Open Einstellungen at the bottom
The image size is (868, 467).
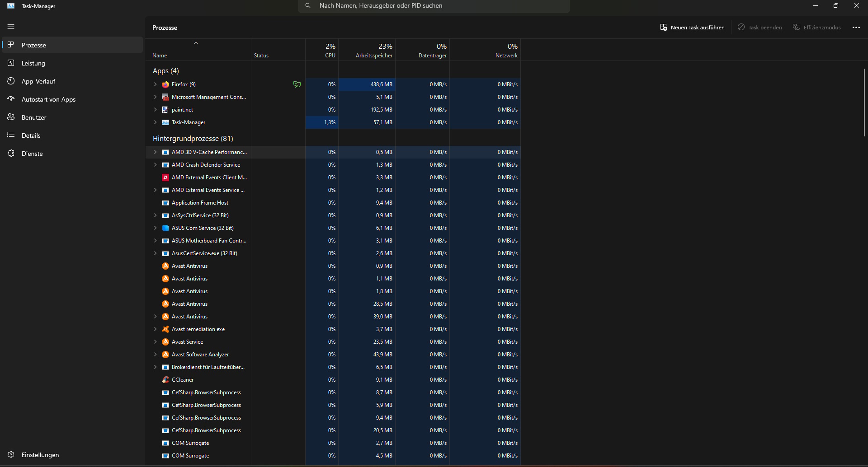(x=72, y=454)
